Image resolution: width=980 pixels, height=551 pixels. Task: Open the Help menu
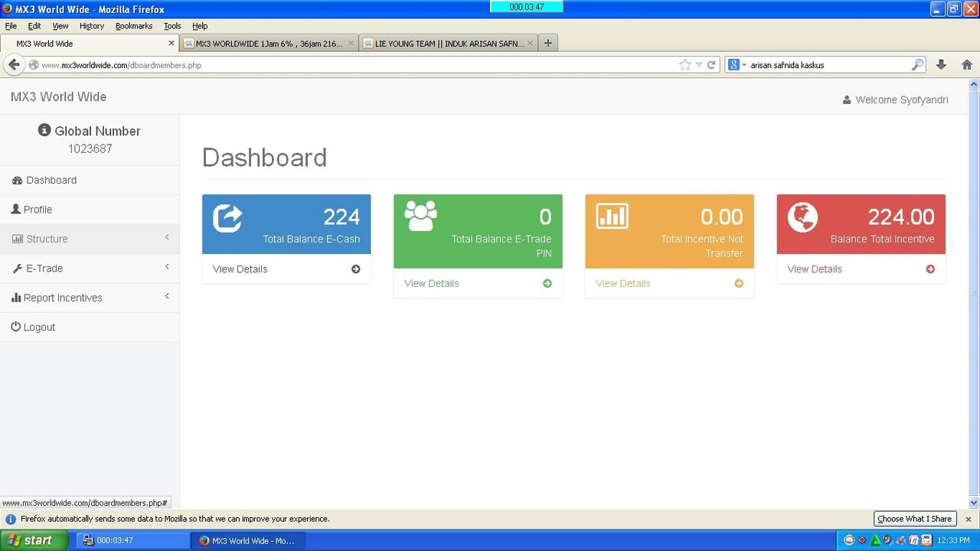pyautogui.click(x=200, y=25)
